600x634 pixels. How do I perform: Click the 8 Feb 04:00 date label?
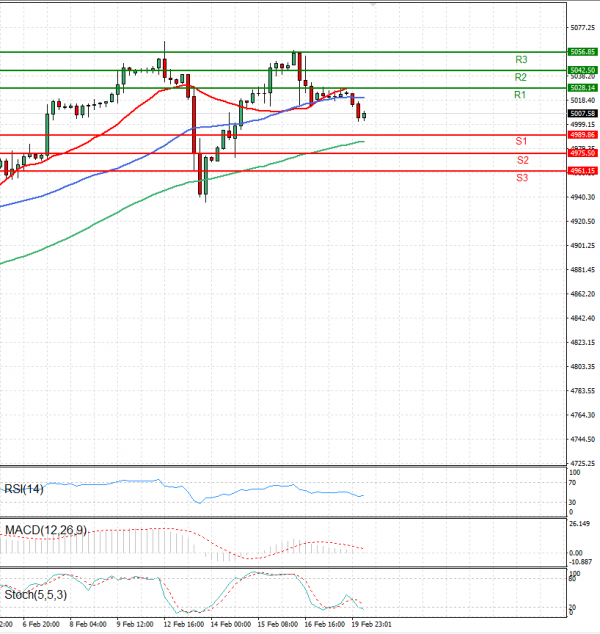[88, 624]
